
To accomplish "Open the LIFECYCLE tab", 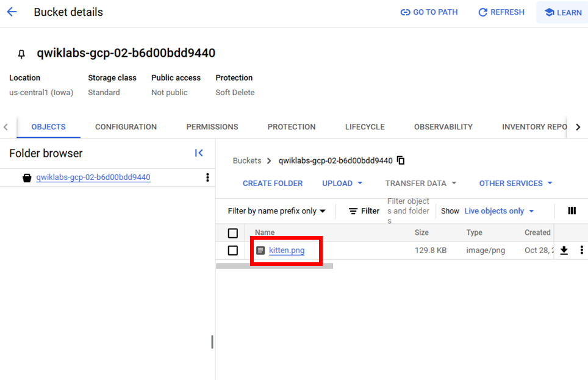I will tap(365, 127).
